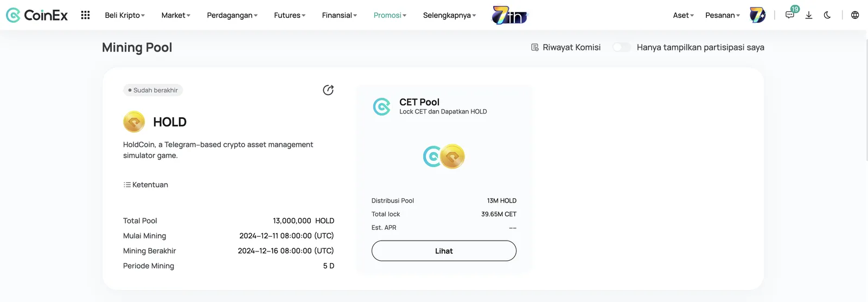Viewport: 868px width, 302px height.
Task: Click the Periode Mining label
Action: (x=149, y=266)
